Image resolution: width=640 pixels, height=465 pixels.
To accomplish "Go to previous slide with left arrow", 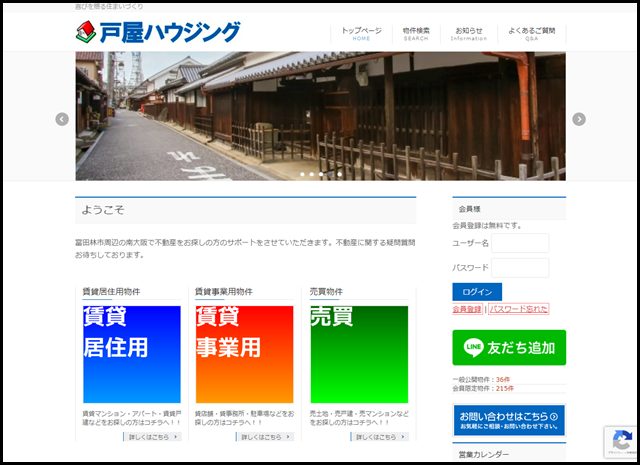I will [x=62, y=119].
